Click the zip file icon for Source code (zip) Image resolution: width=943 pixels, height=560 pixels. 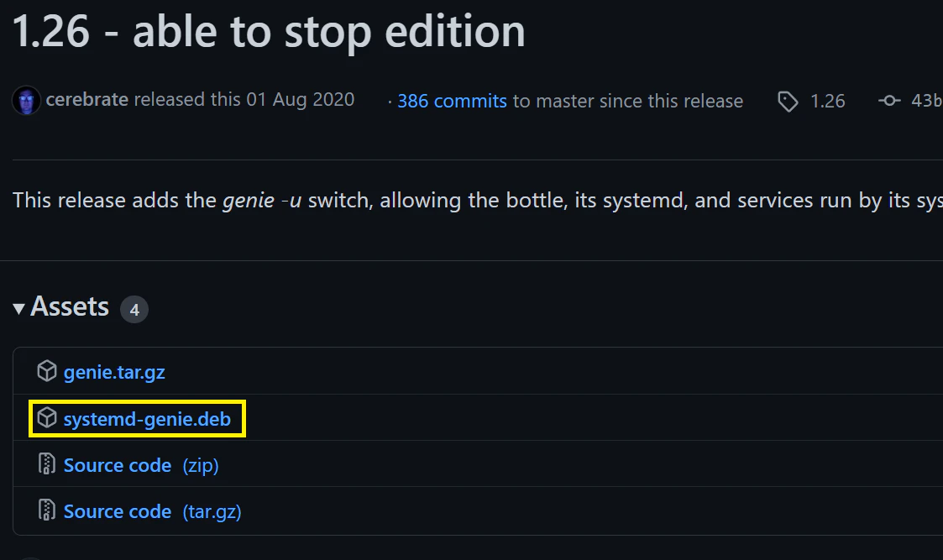(x=47, y=463)
